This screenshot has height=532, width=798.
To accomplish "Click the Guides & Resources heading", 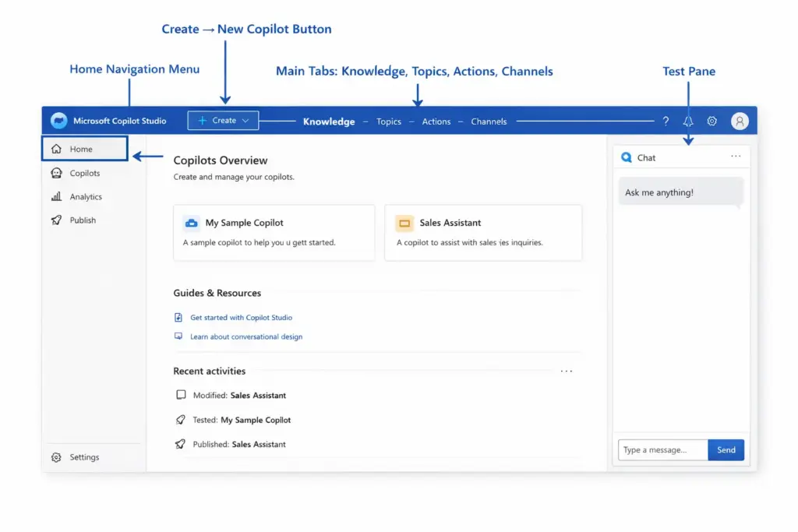I will point(217,293).
